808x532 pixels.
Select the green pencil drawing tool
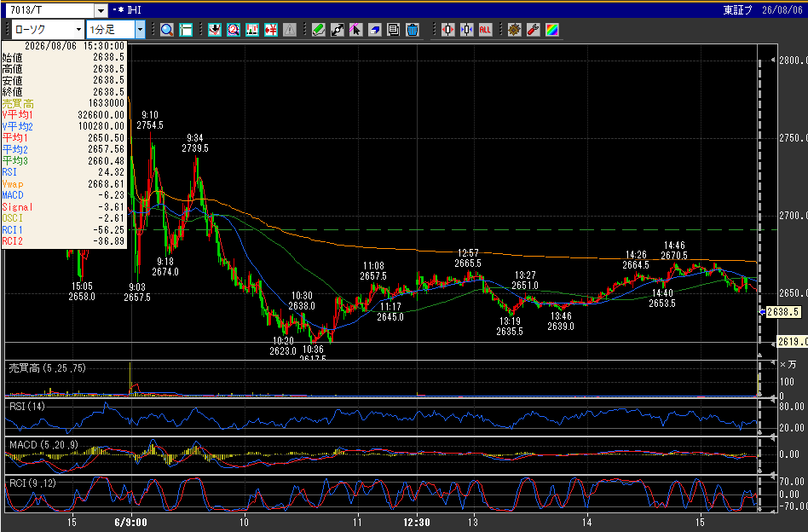point(319,30)
